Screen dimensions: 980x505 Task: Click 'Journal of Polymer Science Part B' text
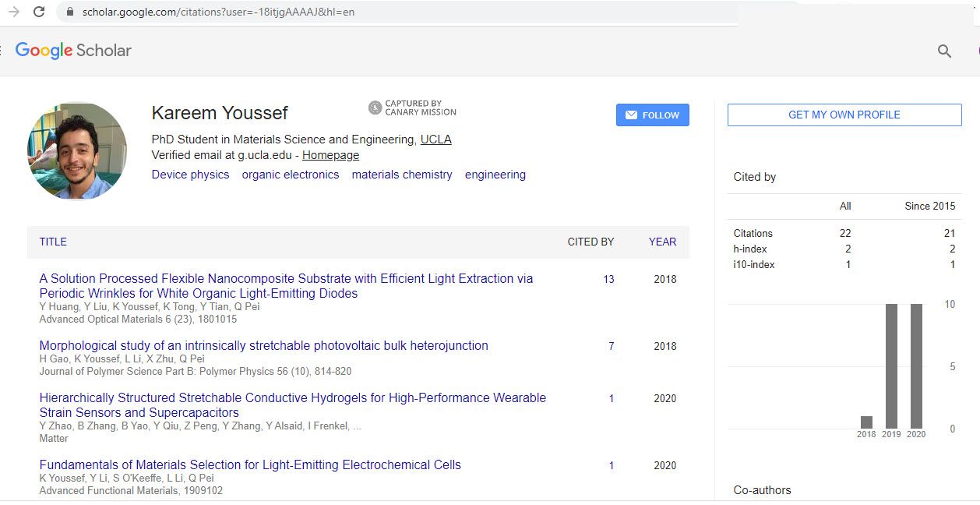(195, 372)
